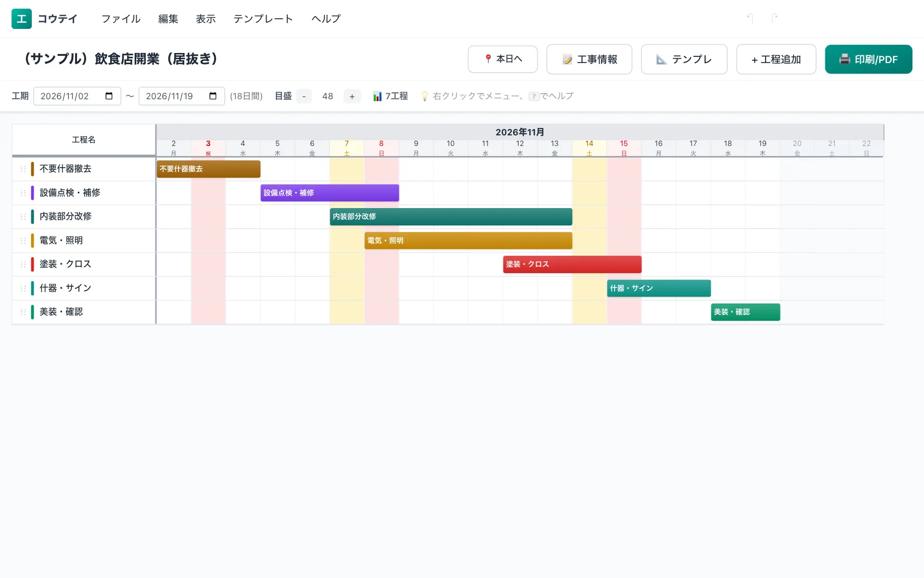The height and width of the screenshot is (578, 924).
Task: Select the 美装・確認 Gantt bar
Action: (x=745, y=312)
